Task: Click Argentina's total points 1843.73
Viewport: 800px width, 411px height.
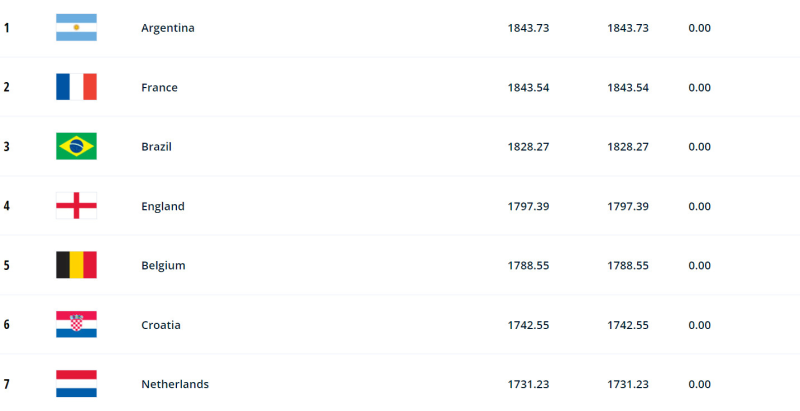Action: pyautogui.click(x=528, y=28)
